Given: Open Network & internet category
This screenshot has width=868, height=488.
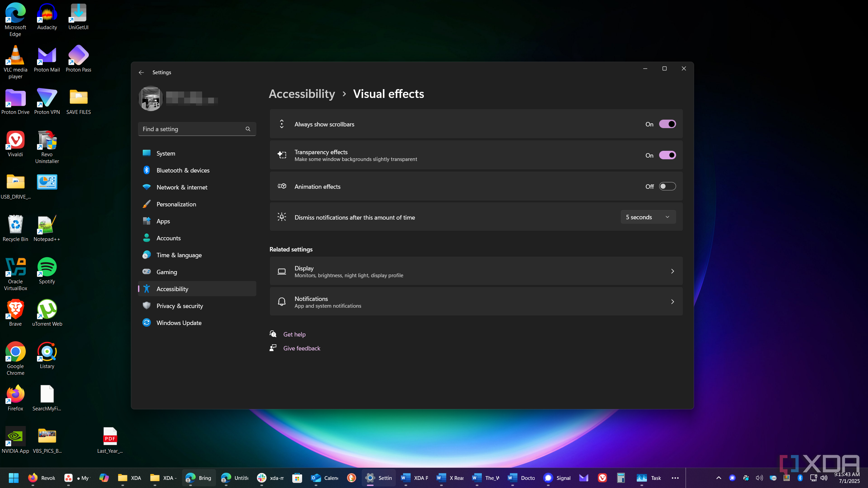Looking at the screenshot, I should (197, 187).
